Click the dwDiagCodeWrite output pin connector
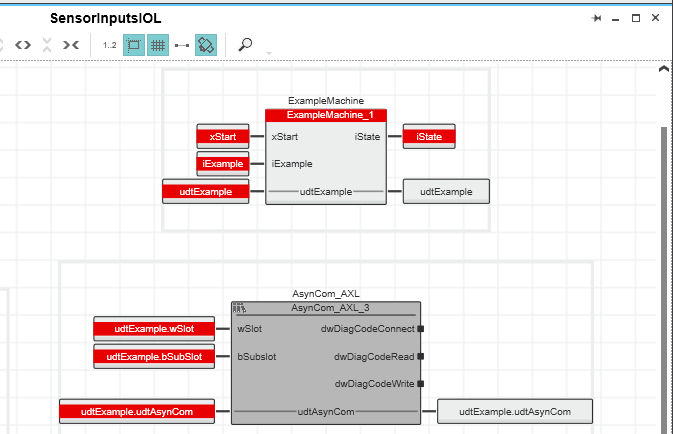Viewport: 673px width, 434px height. tap(421, 383)
